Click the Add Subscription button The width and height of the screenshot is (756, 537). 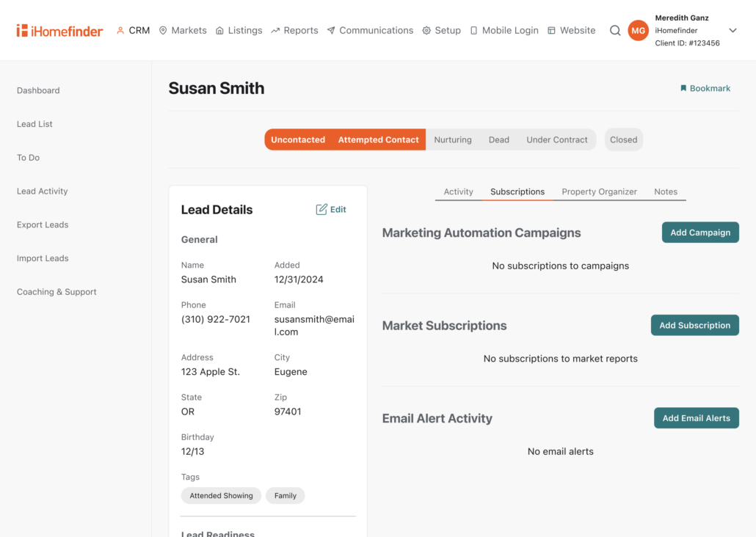coord(694,325)
